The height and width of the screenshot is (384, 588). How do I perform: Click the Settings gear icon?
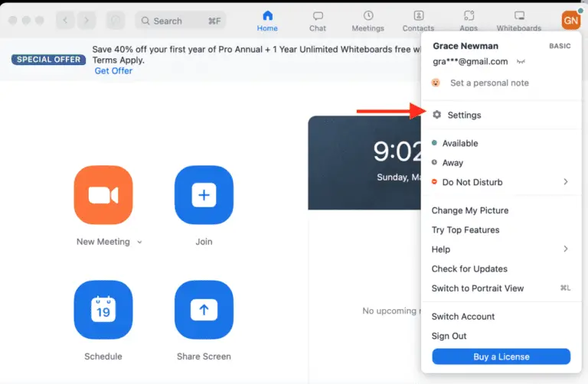pos(437,115)
